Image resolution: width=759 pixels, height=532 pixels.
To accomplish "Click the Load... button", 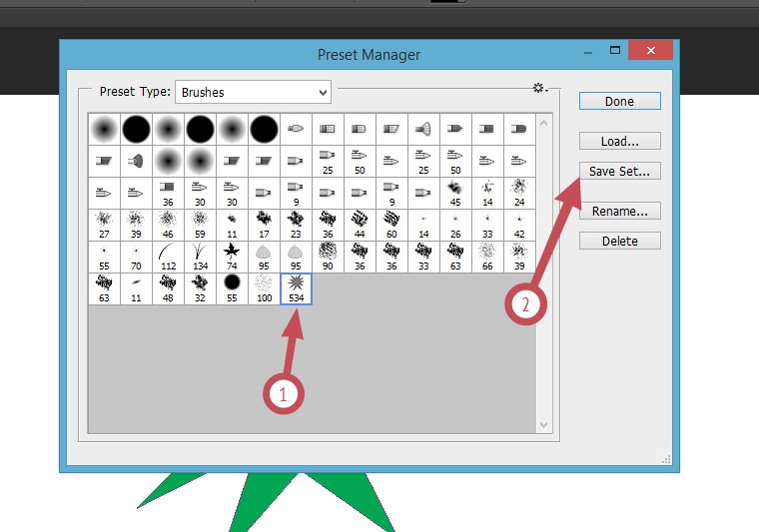I will click(619, 141).
